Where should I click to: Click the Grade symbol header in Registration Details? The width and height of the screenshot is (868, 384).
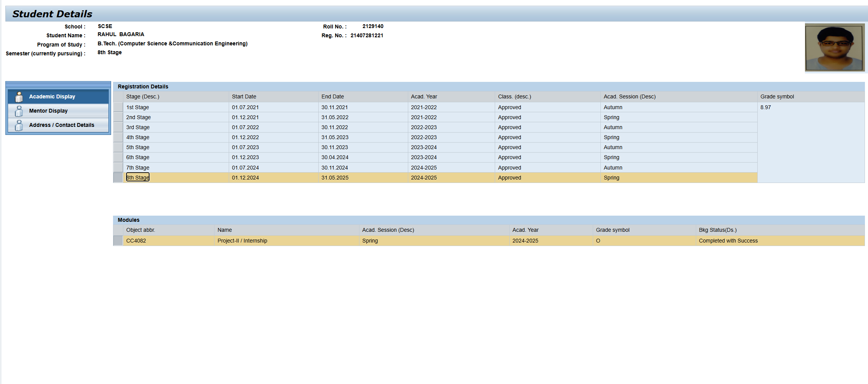point(777,96)
